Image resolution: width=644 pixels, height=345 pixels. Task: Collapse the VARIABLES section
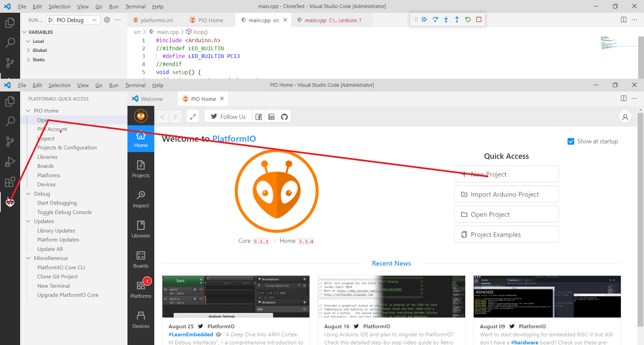[x=24, y=32]
